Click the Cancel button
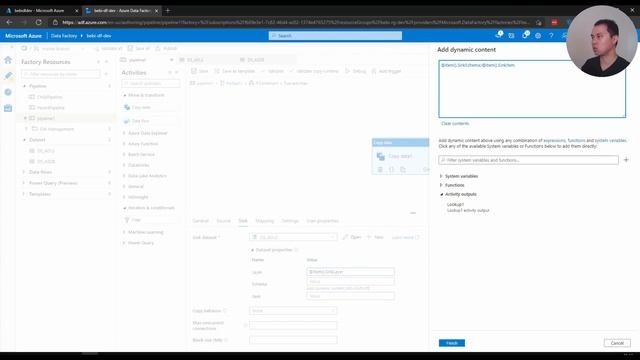 point(617,343)
